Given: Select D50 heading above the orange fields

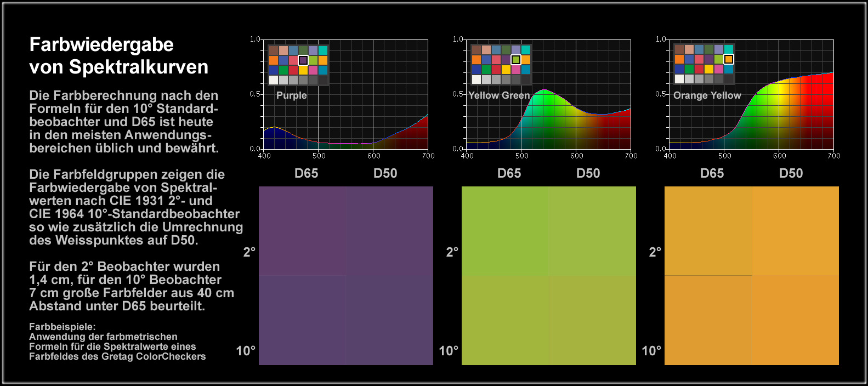Looking at the screenshot, I should click(791, 173).
